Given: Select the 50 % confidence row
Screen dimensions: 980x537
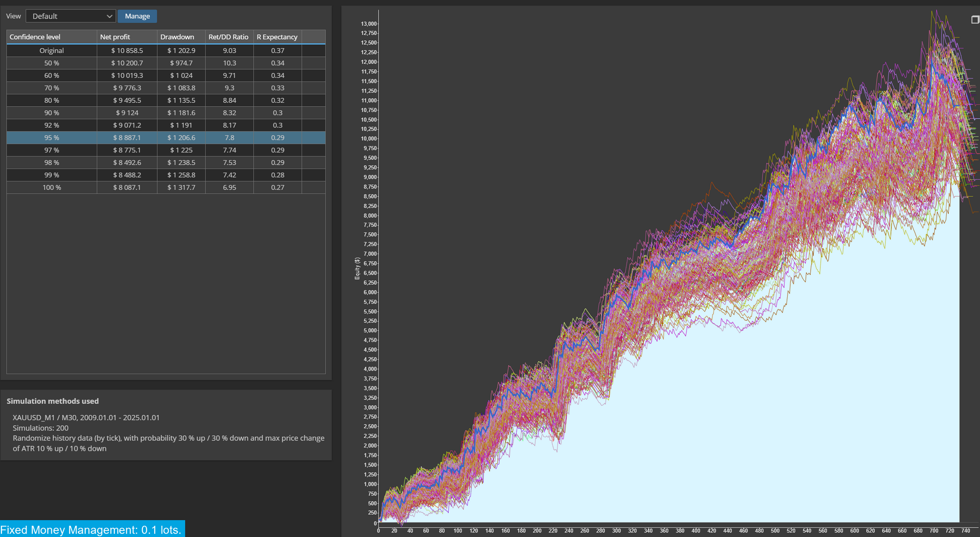Looking at the screenshot, I should [x=166, y=63].
